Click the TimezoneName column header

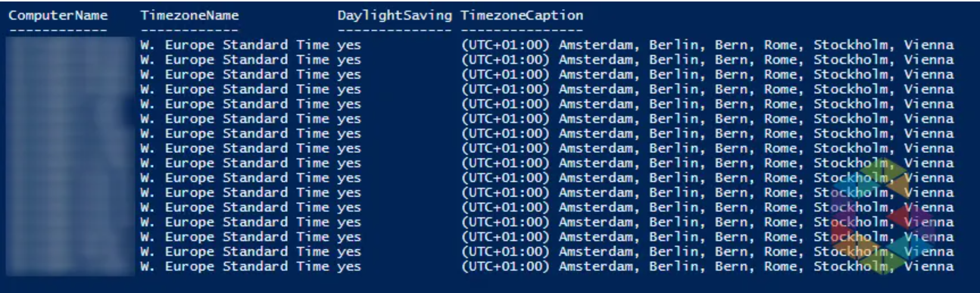190,16
